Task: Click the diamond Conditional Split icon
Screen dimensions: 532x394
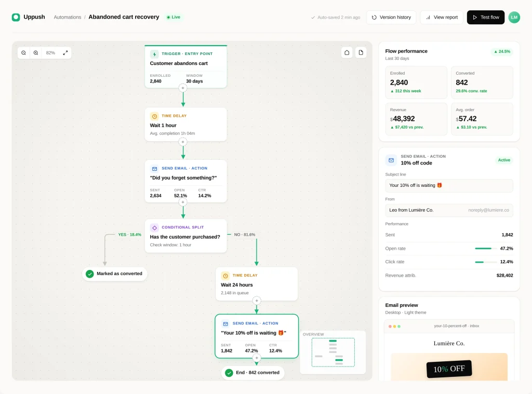Action: click(x=154, y=228)
